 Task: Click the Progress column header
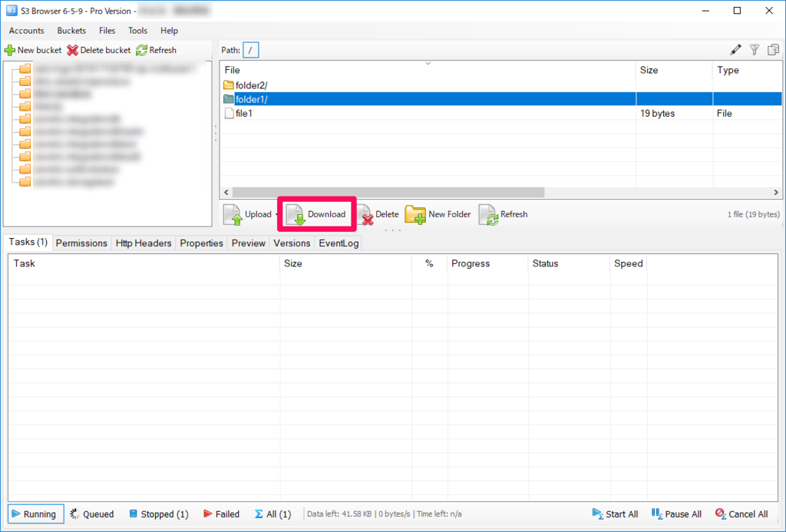[x=487, y=264]
